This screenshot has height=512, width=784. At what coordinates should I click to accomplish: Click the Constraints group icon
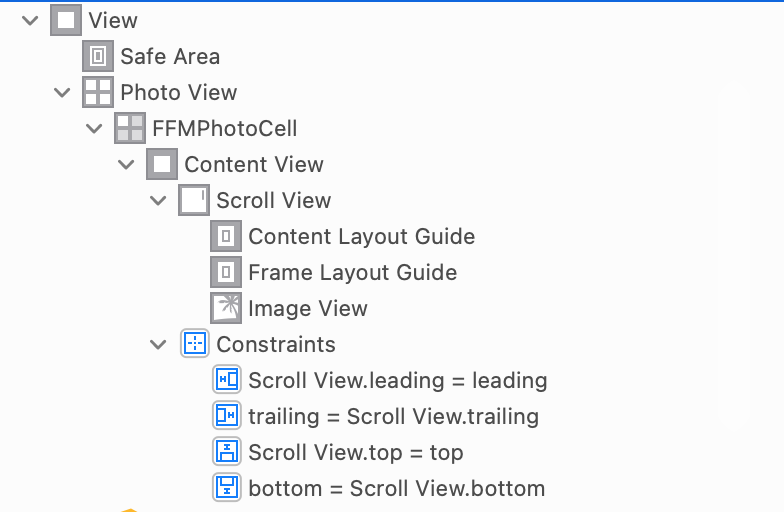[194, 344]
